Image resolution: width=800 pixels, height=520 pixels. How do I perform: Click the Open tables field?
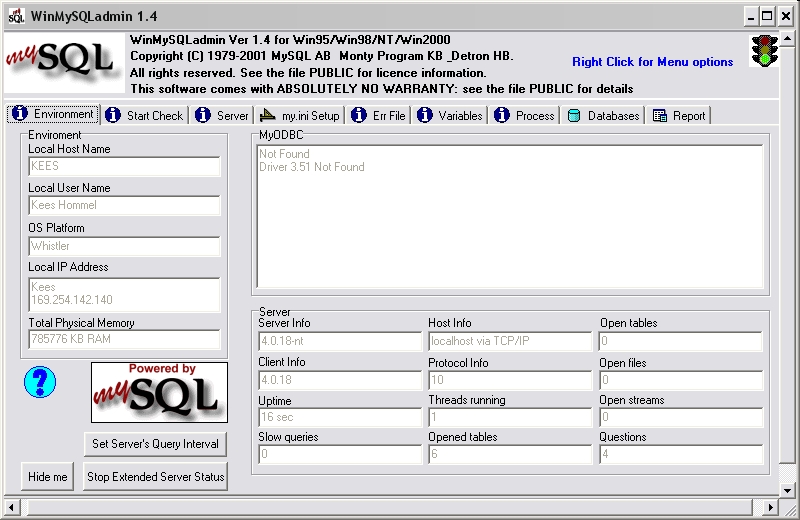(681, 341)
